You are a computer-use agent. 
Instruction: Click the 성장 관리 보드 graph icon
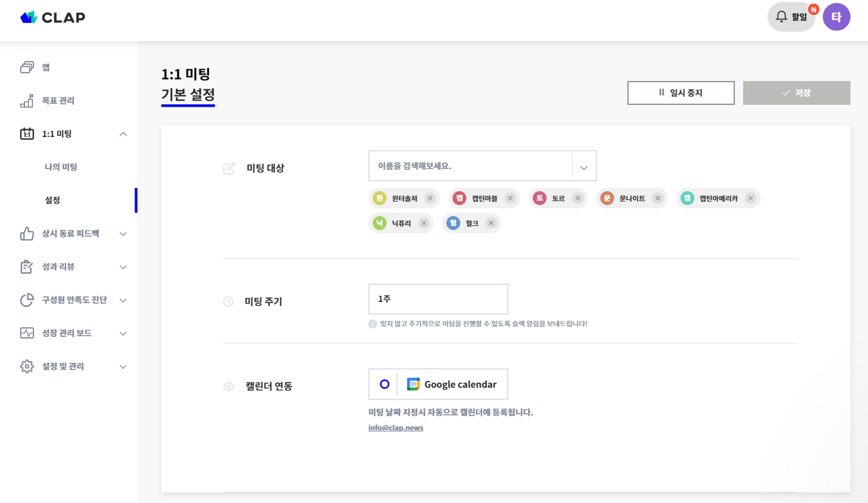[x=27, y=333]
